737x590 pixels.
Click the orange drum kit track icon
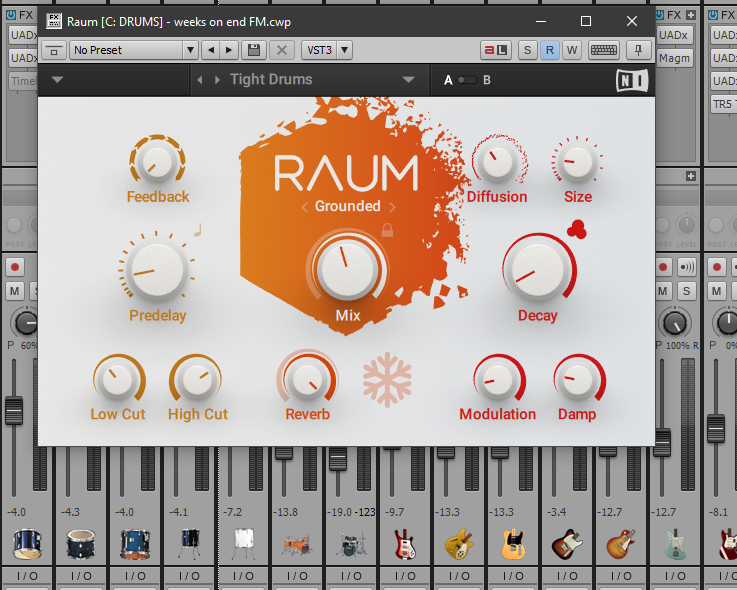click(297, 544)
